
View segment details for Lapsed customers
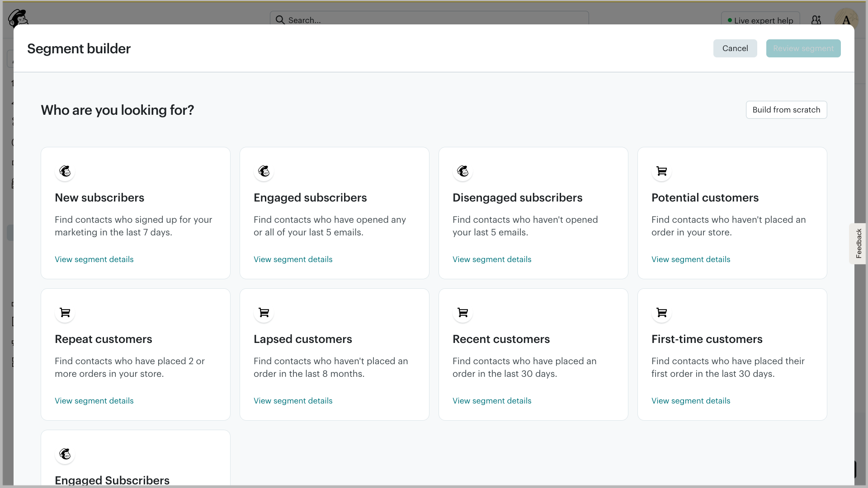(x=293, y=401)
